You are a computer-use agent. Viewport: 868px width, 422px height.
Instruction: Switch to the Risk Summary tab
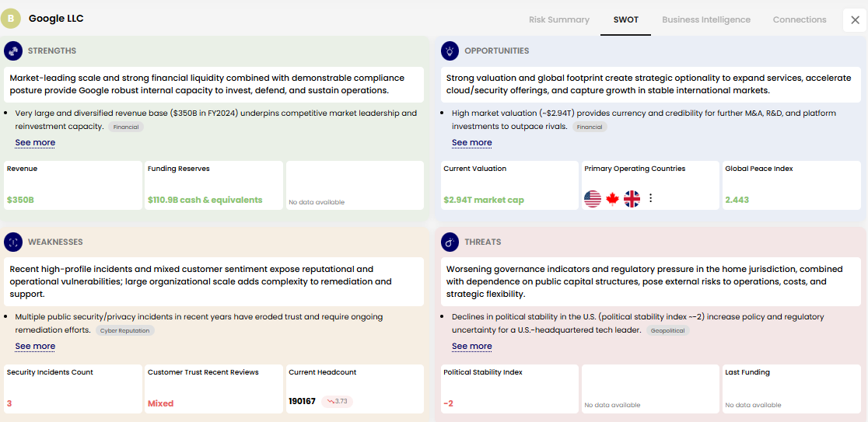click(x=558, y=20)
